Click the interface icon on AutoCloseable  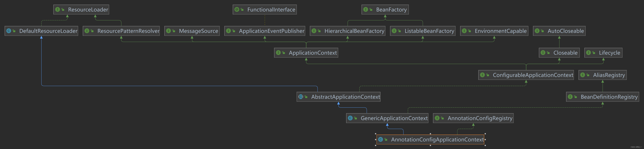[537, 31]
